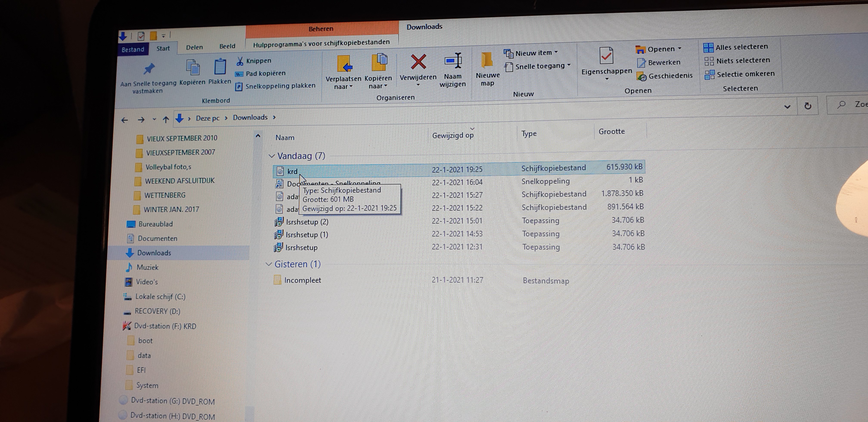The image size is (868, 422).
Task: Open the Openen dropdown arrow
Action: tap(680, 48)
